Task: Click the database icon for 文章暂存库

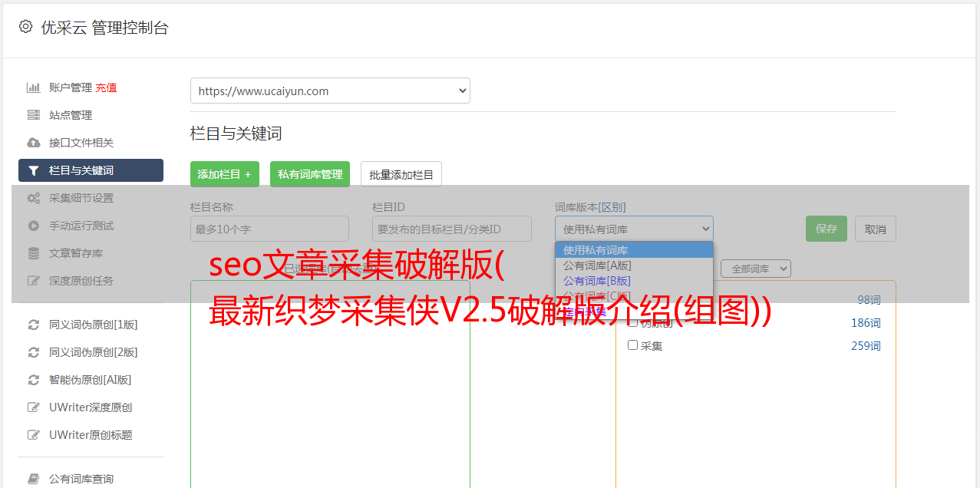Action: tap(34, 253)
